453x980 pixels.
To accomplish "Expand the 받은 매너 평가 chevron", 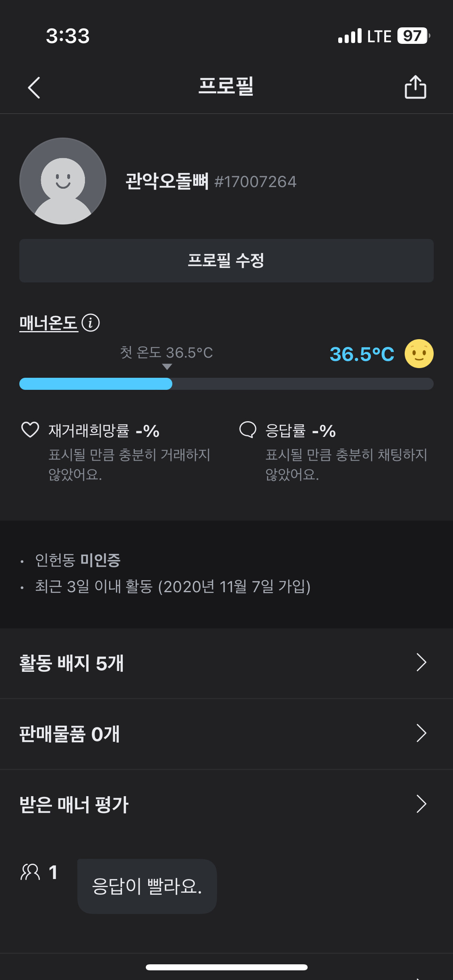I will click(421, 804).
